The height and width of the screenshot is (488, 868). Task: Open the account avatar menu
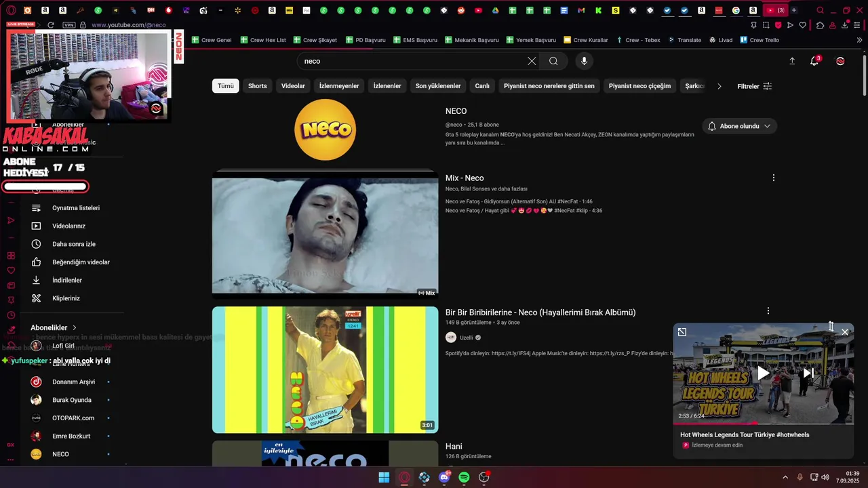[840, 61]
